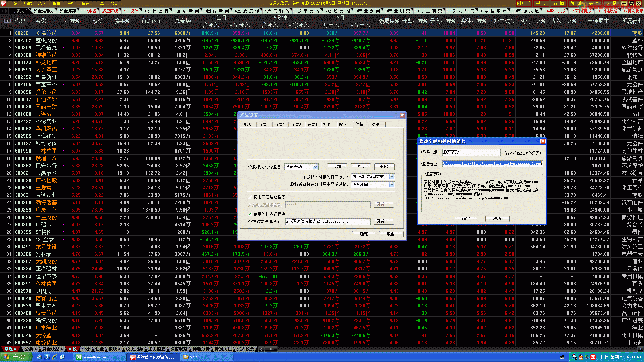This screenshot has height=362, width=644.
Task: Switch to 标签 tab in settings dialog
Action: (x=327, y=125)
